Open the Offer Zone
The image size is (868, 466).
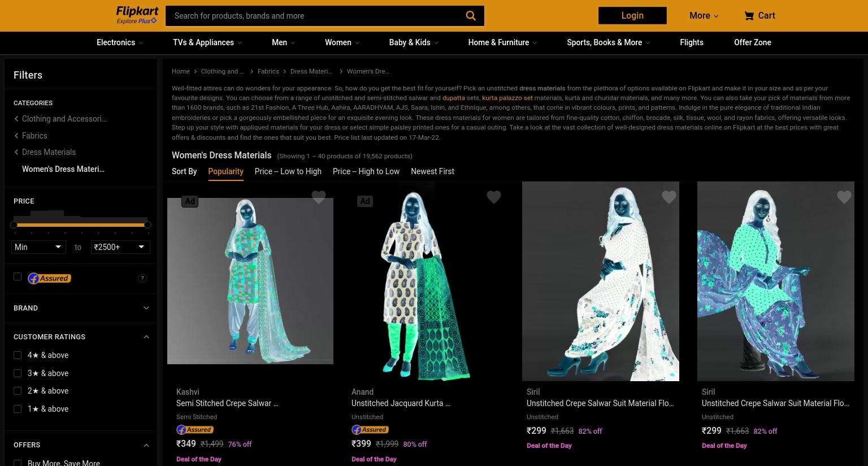pos(753,42)
